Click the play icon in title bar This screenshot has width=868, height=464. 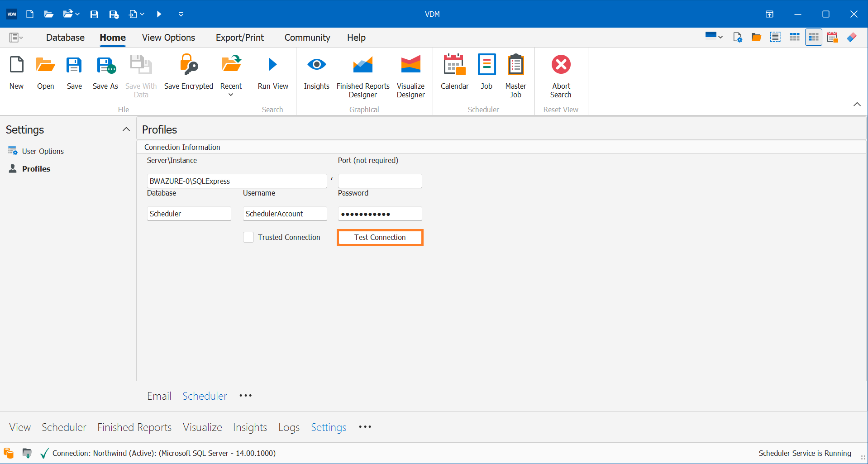pyautogui.click(x=159, y=14)
